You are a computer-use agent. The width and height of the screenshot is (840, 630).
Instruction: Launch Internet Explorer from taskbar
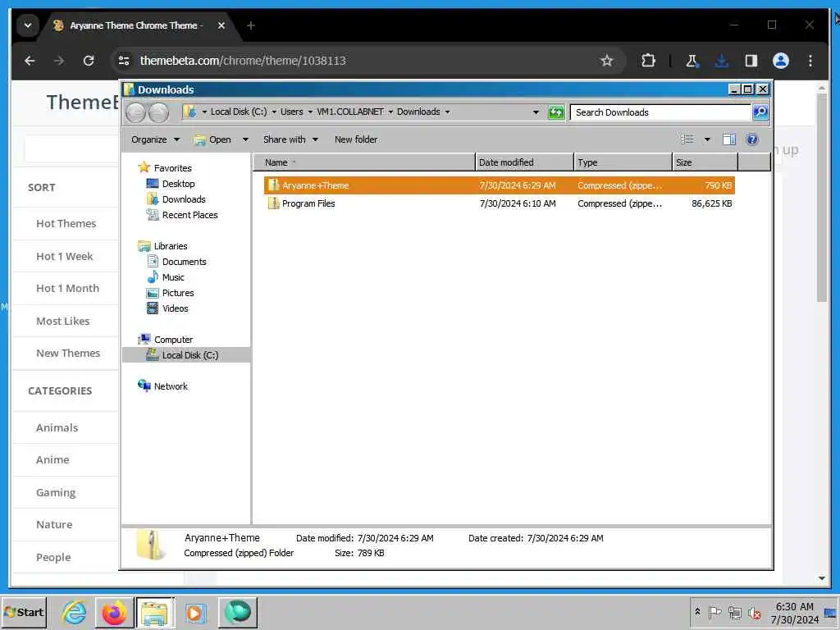point(74,612)
